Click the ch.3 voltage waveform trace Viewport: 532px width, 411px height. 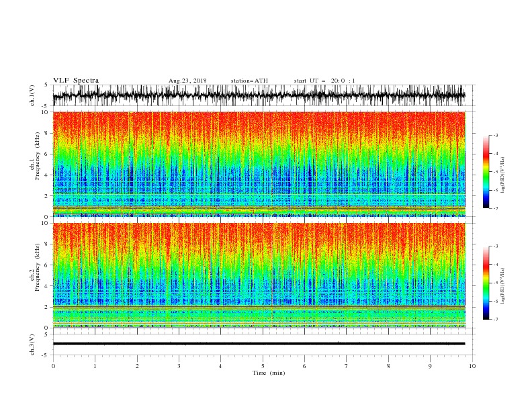[259, 344]
